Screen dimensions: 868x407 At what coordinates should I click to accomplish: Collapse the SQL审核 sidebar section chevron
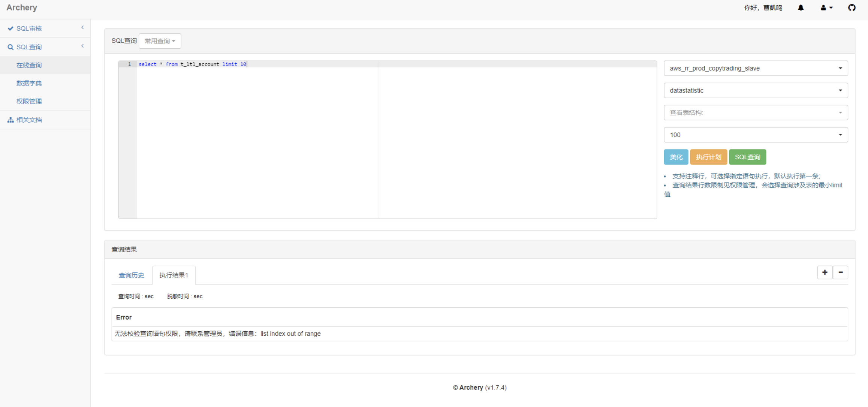(x=82, y=27)
